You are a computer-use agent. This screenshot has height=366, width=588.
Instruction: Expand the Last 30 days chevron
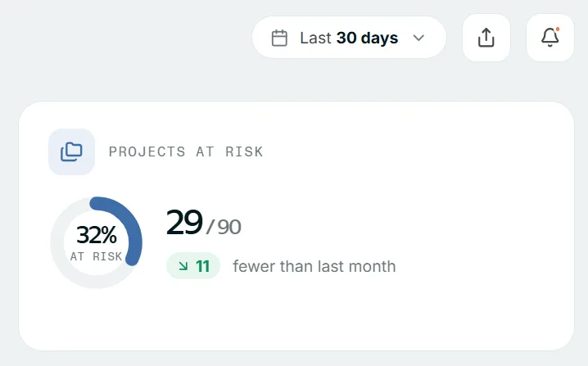(x=418, y=38)
